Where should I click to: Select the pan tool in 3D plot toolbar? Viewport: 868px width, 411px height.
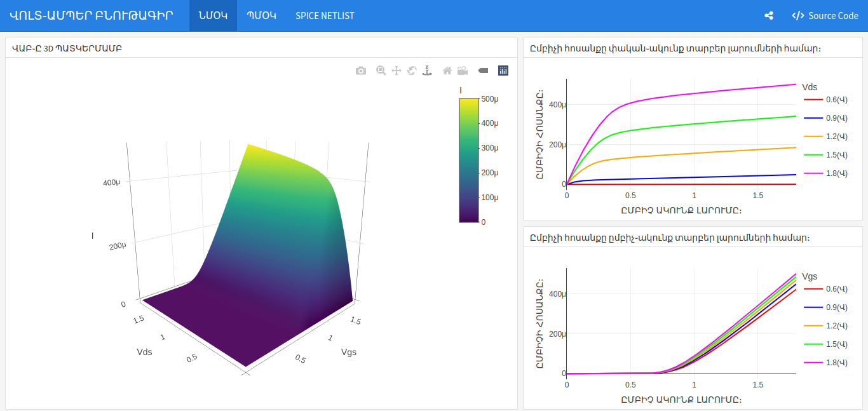coord(397,71)
